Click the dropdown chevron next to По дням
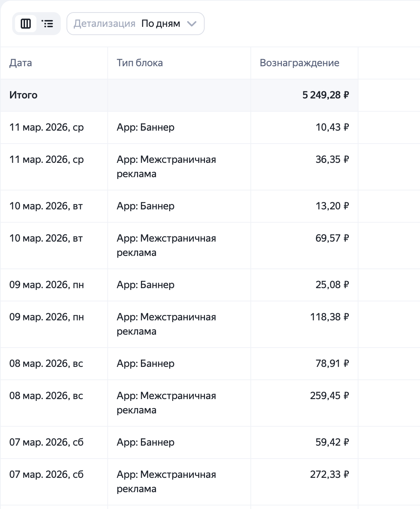This screenshot has width=420, height=509. (192, 24)
